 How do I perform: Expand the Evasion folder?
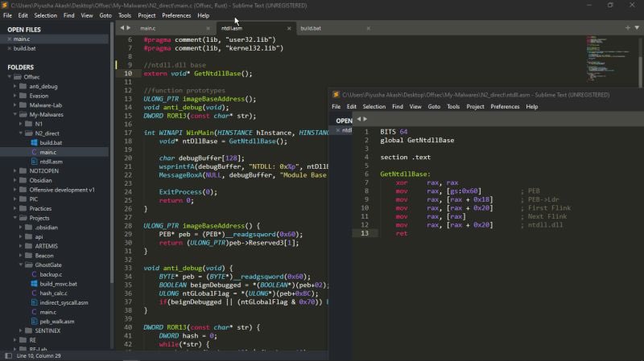point(15,96)
